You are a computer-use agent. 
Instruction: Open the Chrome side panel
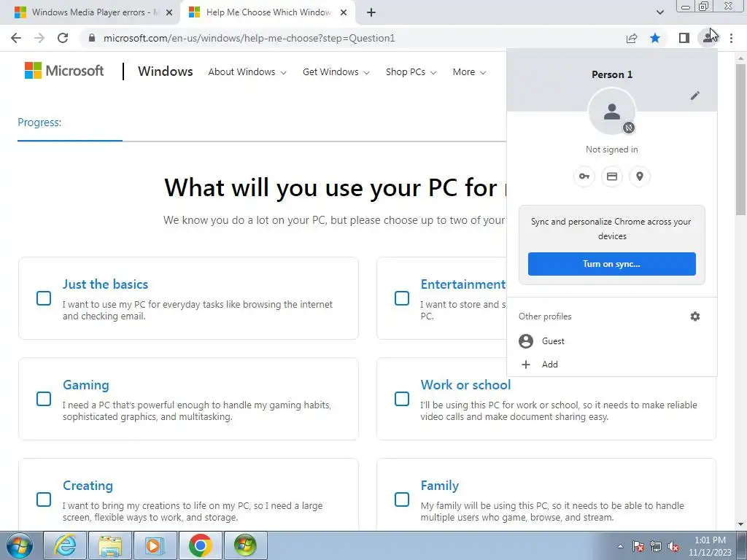[x=684, y=38]
